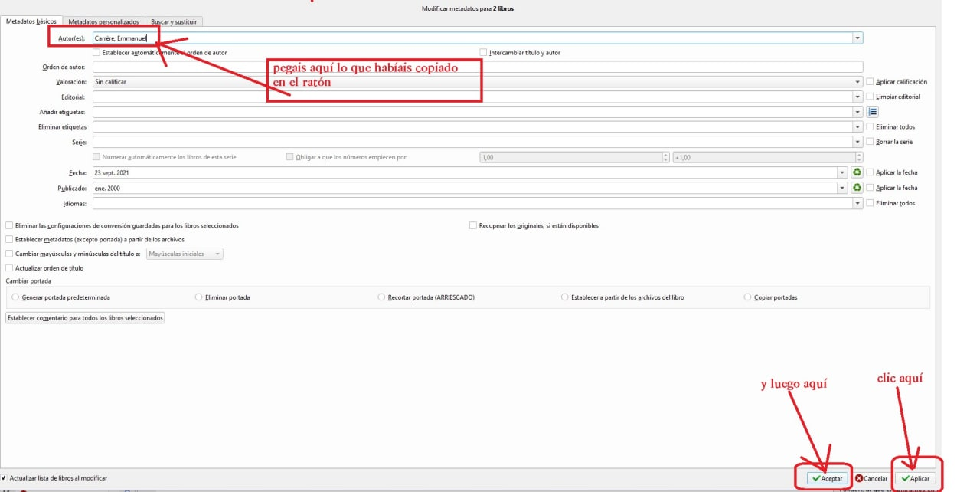The image size is (980, 492).
Task: Select Establecer a partir de los archivos del libro
Action: click(x=622, y=297)
